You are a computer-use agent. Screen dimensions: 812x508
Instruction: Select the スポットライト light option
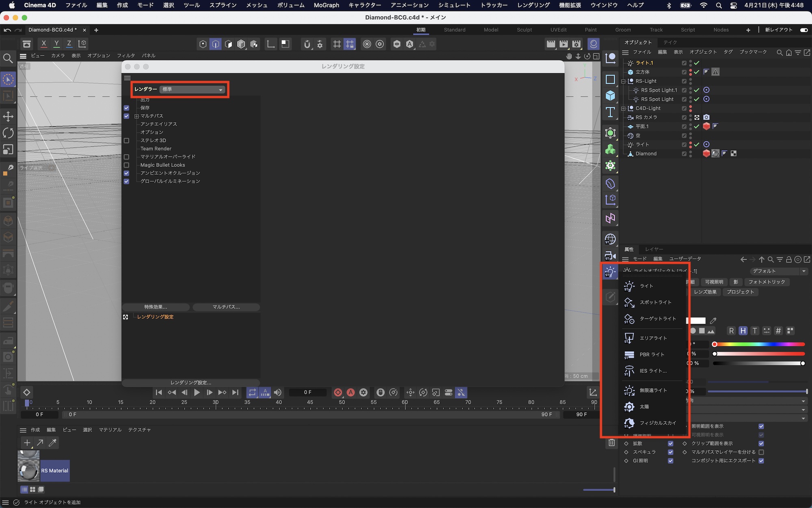point(655,302)
